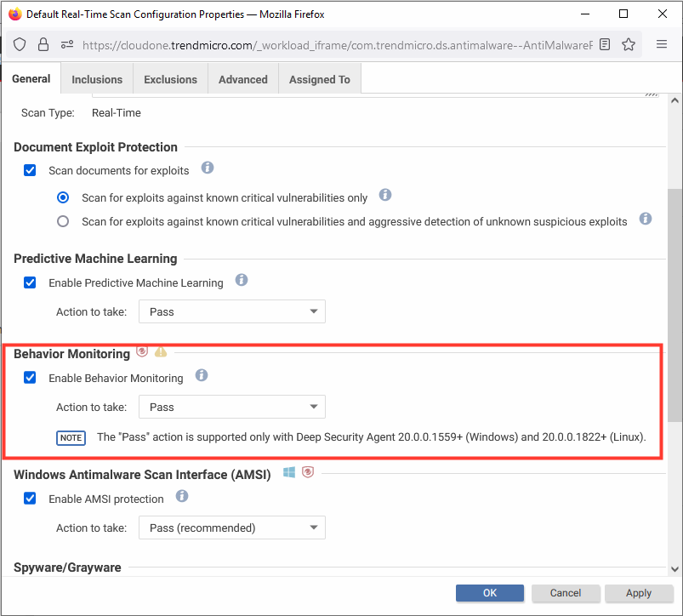Image resolution: width=683 pixels, height=616 pixels.
Task: Show info for Scan documents for exploits
Action: tap(208, 168)
